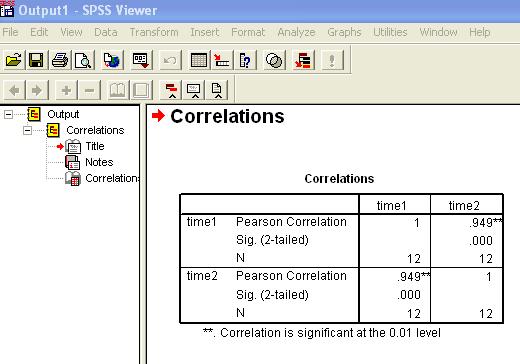Image resolution: width=520 pixels, height=364 pixels.
Task: Click the Designate Window exclamation icon
Action: click(x=332, y=60)
